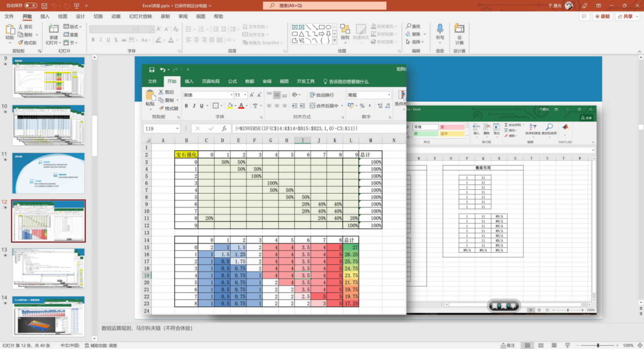Toggle the AutoSave (自动保存) switch

(x=30, y=5)
